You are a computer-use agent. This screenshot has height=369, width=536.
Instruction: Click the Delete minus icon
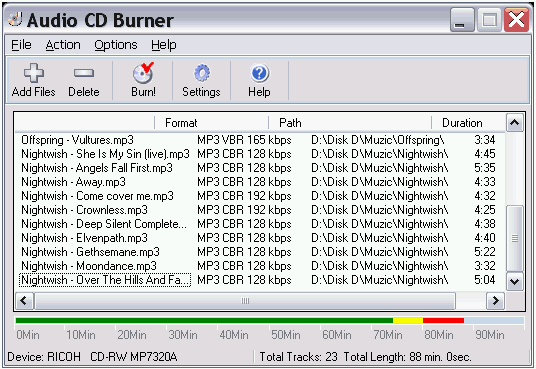click(84, 73)
